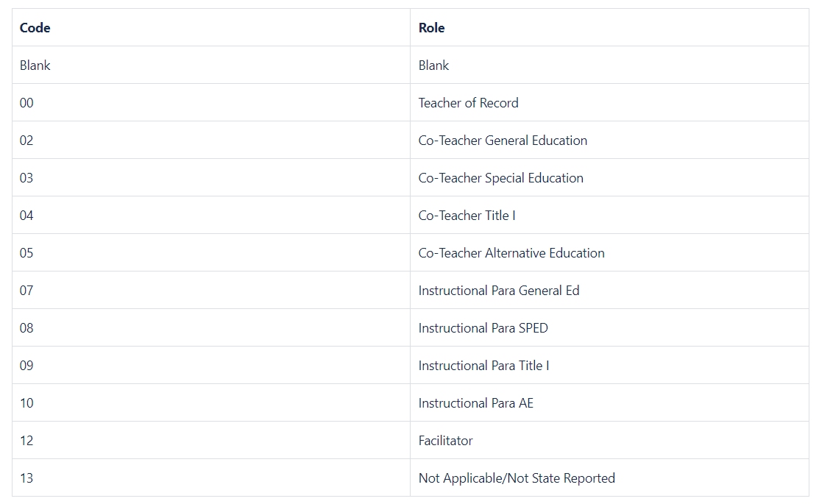Click Instructional Para SPED entry

[x=483, y=328]
